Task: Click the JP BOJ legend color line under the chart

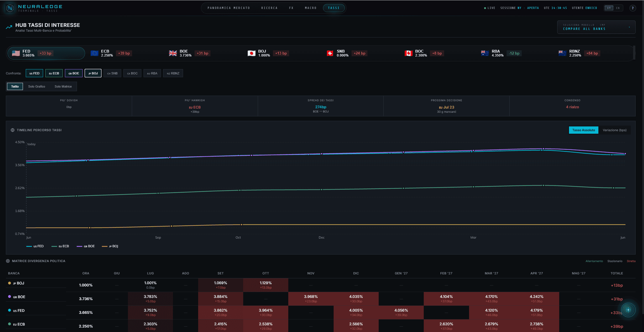Action: coord(105,246)
